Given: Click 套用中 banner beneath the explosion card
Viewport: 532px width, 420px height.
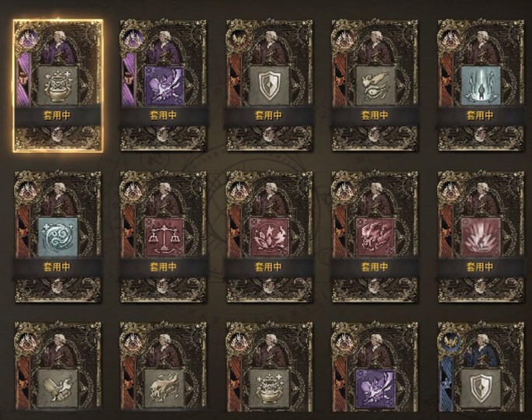Looking at the screenshot, I should [480, 267].
